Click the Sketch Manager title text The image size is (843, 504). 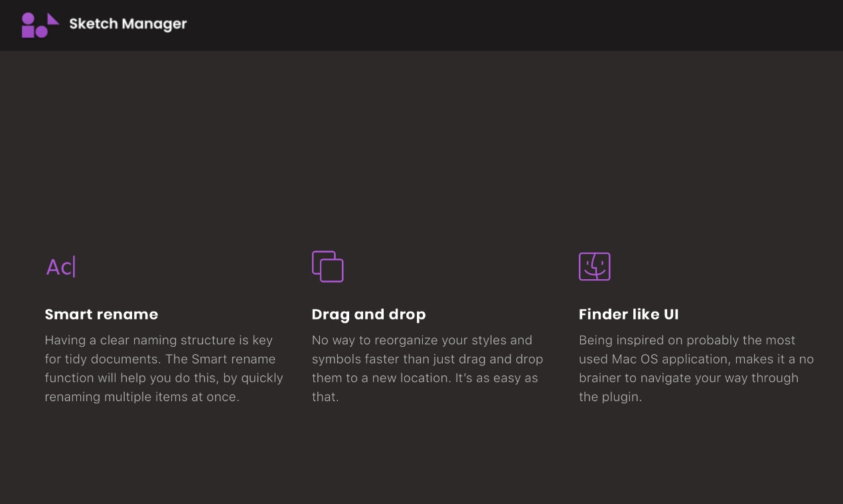(128, 24)
